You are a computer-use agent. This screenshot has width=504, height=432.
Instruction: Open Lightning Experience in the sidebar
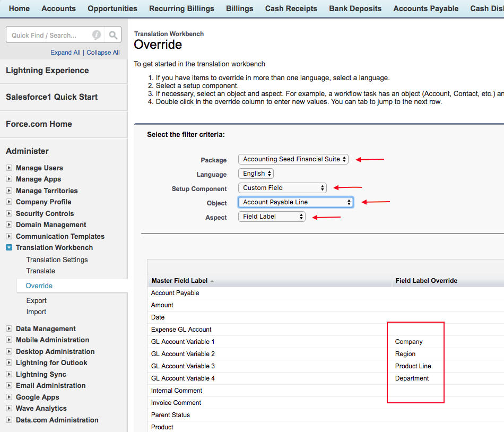pyautogui.click(x=47, y=71)
